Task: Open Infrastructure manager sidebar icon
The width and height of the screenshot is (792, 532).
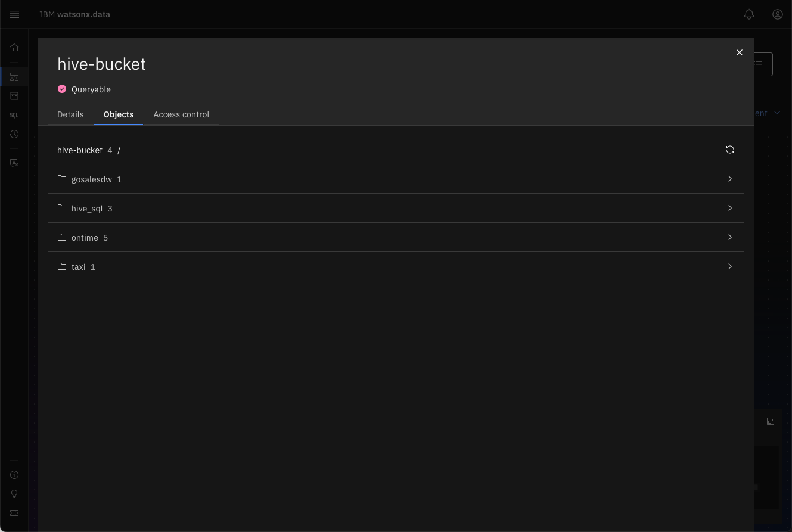Action: 14,77
